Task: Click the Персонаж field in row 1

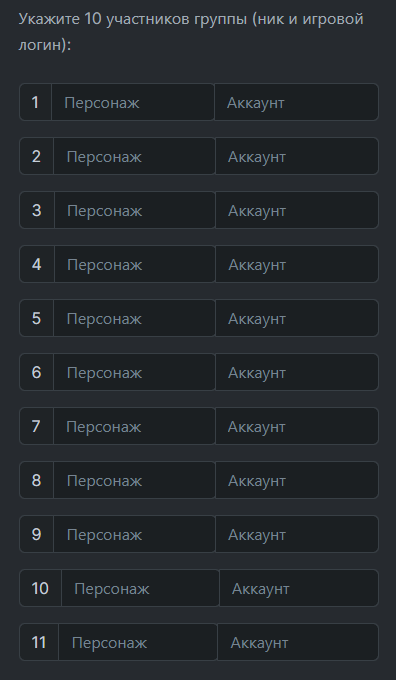Action: [x=133, y=102]
